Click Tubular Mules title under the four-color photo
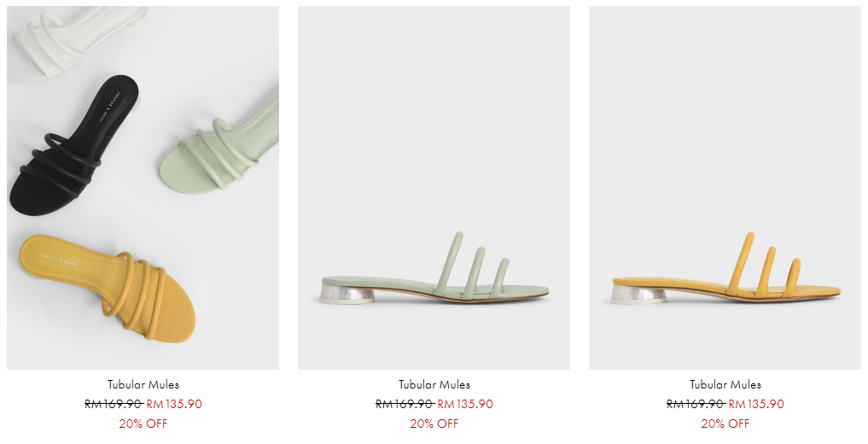The height and width of the screenshot is (444, 868). click(x=143, y=384)
